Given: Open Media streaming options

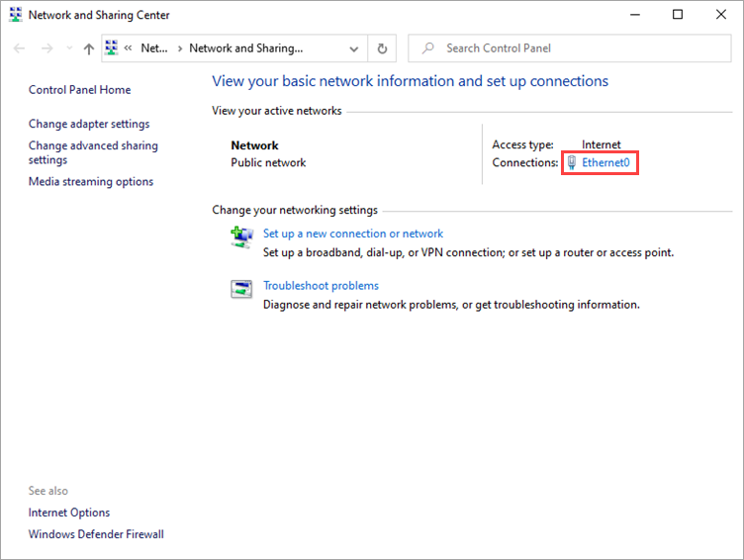Looking at the screenshot, I should click(x=91, y=181).
